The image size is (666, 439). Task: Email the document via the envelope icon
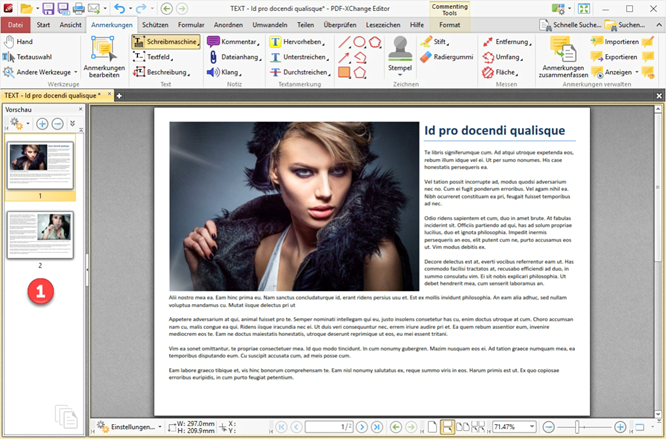94,8
